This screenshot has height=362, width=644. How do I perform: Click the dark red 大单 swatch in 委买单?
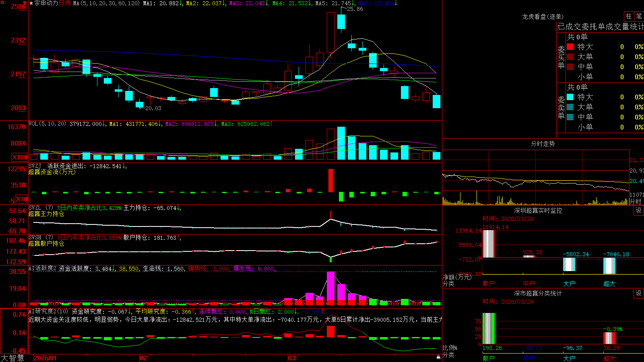570,57
